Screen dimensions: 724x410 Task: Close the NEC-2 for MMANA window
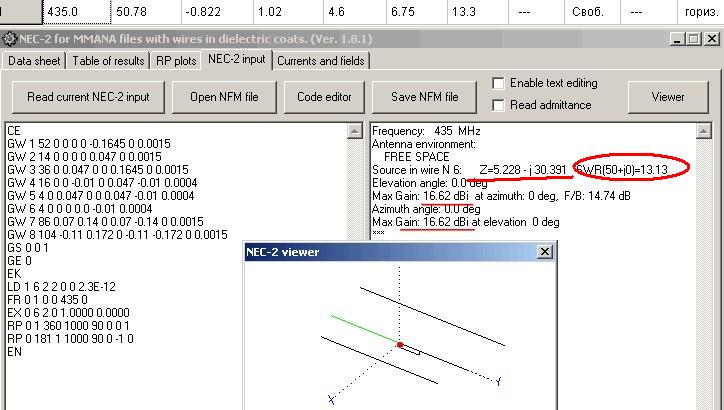[712, 39]
